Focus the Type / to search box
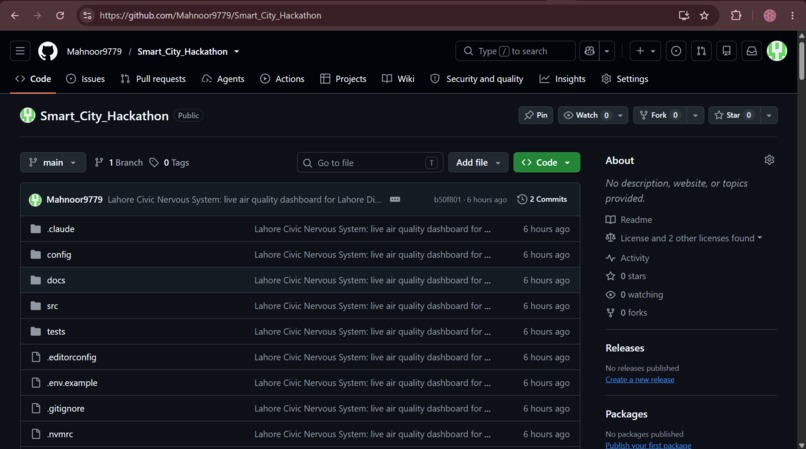The image size is (806, 449). (x=515, y=51)
